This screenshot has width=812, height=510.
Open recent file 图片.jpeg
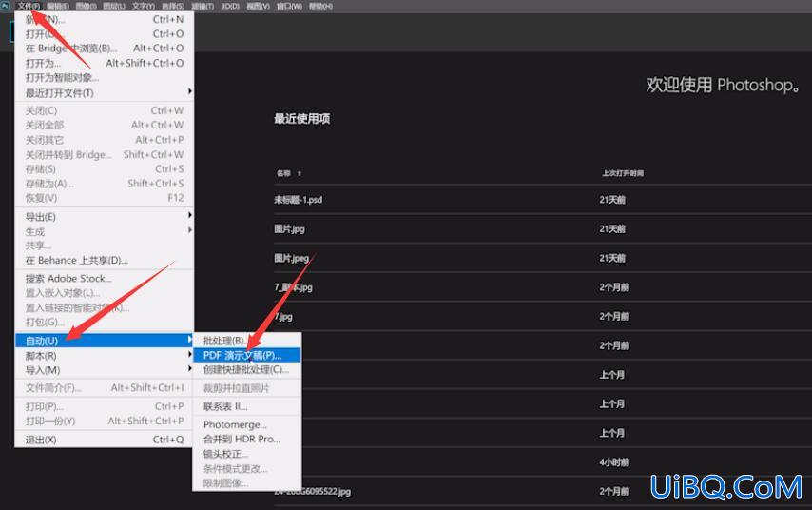pyautogui.click(x=291, y=258)
